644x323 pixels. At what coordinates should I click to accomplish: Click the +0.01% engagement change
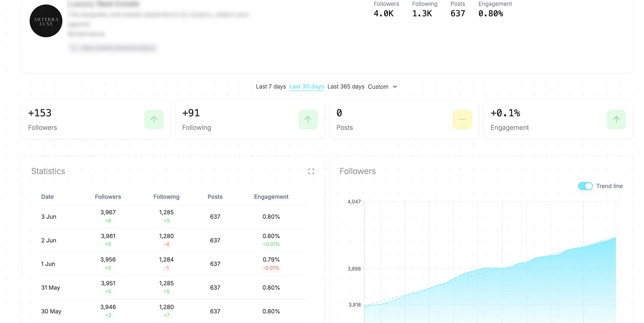271,244
